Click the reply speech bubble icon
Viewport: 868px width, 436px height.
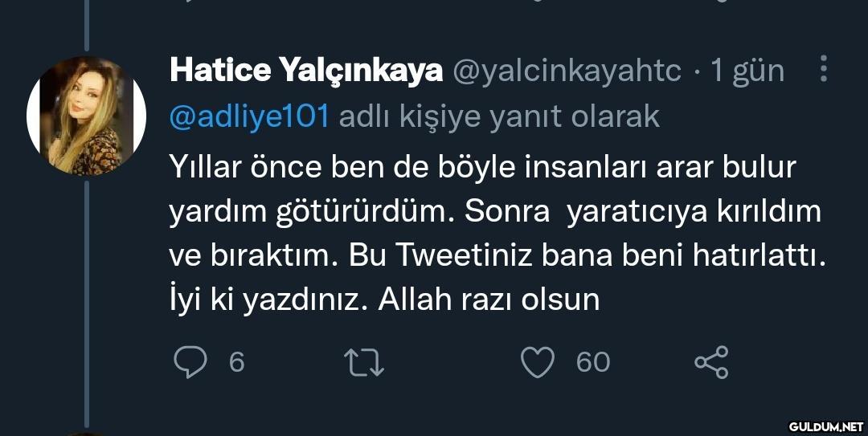point(190,362)
